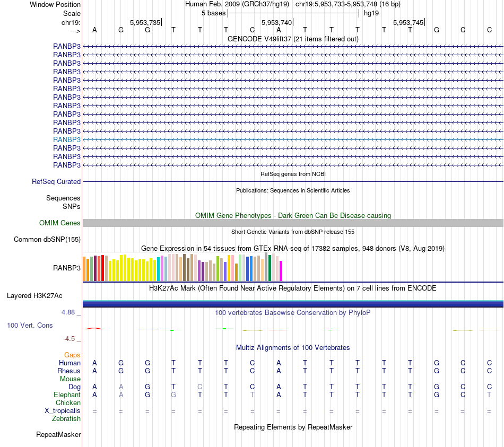The image size is (504, 447).
Task: Click the faded G in Elephant alignment row
Action: [173, 395]
